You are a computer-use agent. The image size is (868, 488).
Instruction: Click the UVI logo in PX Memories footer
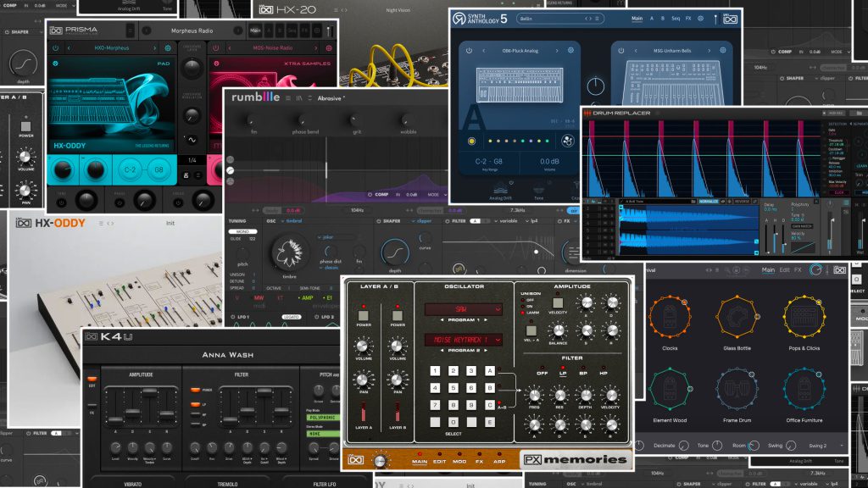point(355,460)
